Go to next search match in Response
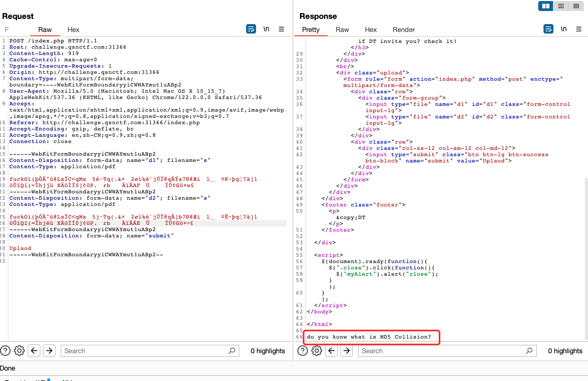The height and width of the screenshot is (381, 588). pos(346,351)
